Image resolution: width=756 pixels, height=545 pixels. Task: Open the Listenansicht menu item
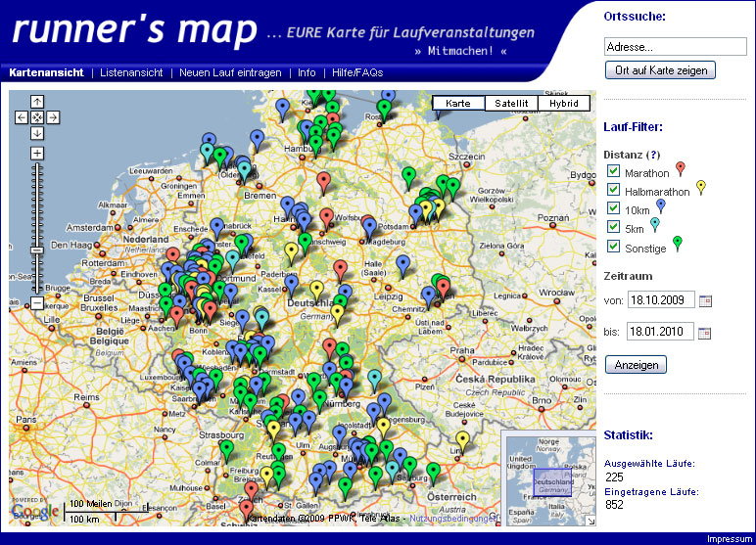click(x=131, y=72)
